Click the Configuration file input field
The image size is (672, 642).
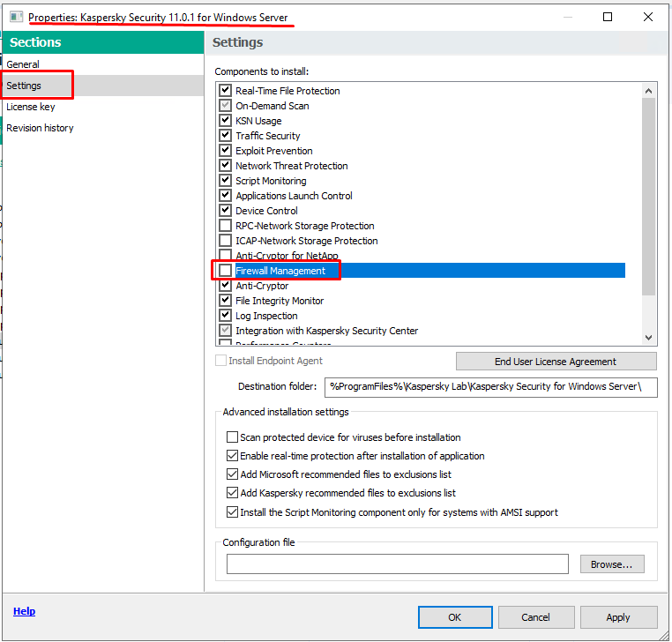[397, 564]
